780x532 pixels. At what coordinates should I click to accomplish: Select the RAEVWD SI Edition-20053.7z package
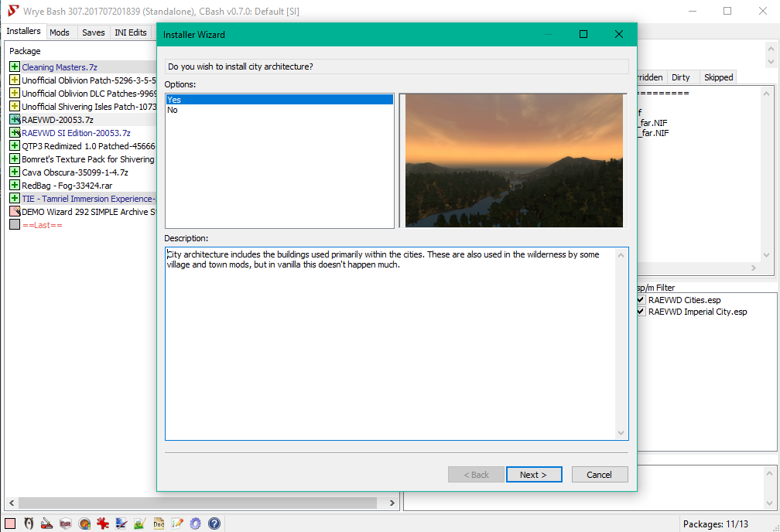pos(76,132)
